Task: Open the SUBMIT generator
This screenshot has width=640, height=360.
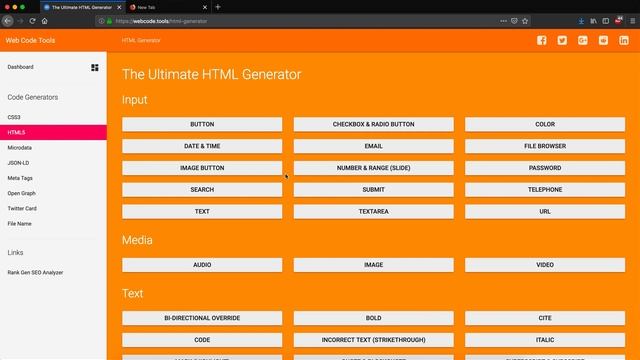Action: point(373,190)
